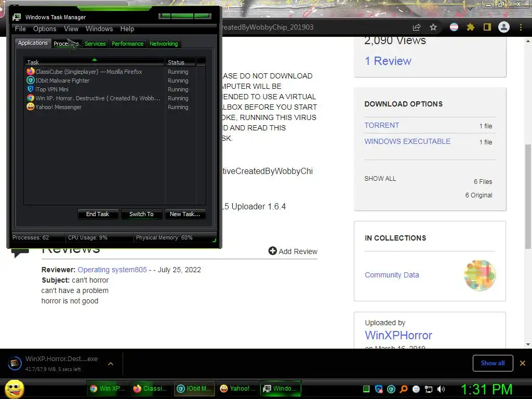Image resolution: width=532 pixels, height=399 pixels.
Task: Open the Chrome profile avatar
Action: coord(504,27)
